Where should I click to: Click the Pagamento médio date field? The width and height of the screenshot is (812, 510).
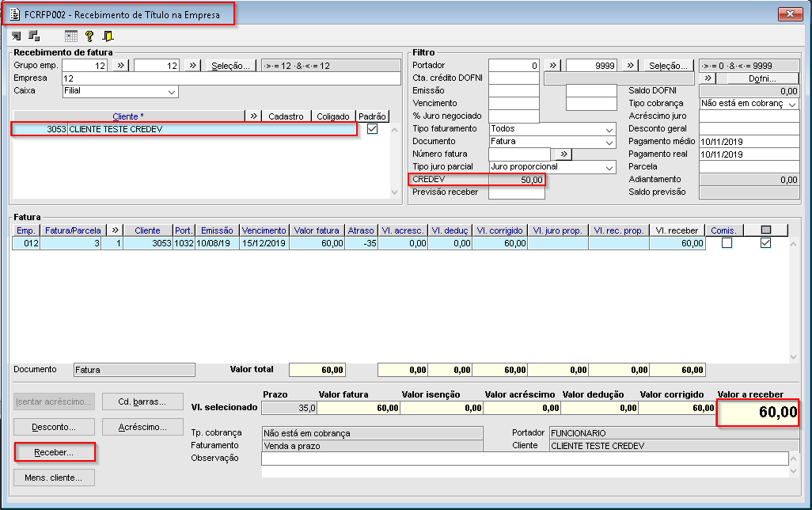(x=749, y=142)
